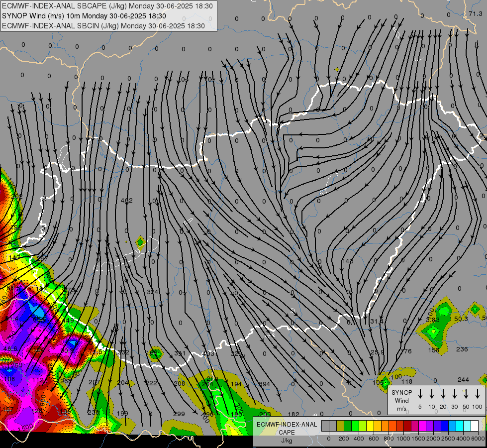The height and width of the screenshot is (448, 487).
Task: Click the '244' value above wind legend
Action: (x=464, y=380)
